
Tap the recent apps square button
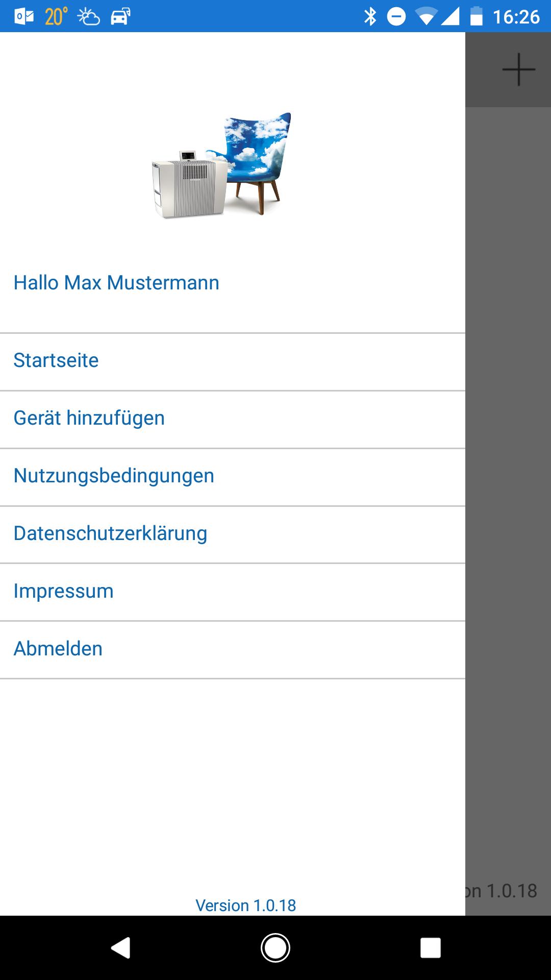click(x=430, y=948)
